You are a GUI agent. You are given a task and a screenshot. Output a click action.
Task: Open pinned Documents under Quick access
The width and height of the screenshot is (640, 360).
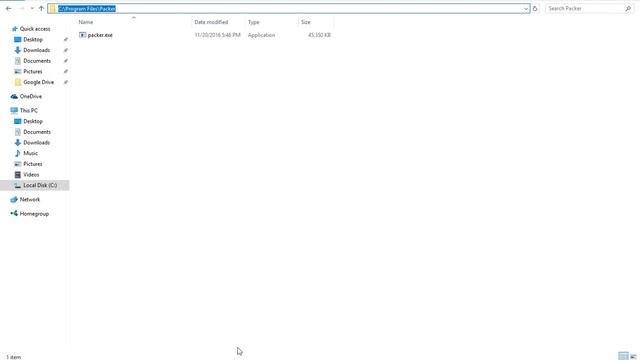pyautogui.click(x=37, y=61)
